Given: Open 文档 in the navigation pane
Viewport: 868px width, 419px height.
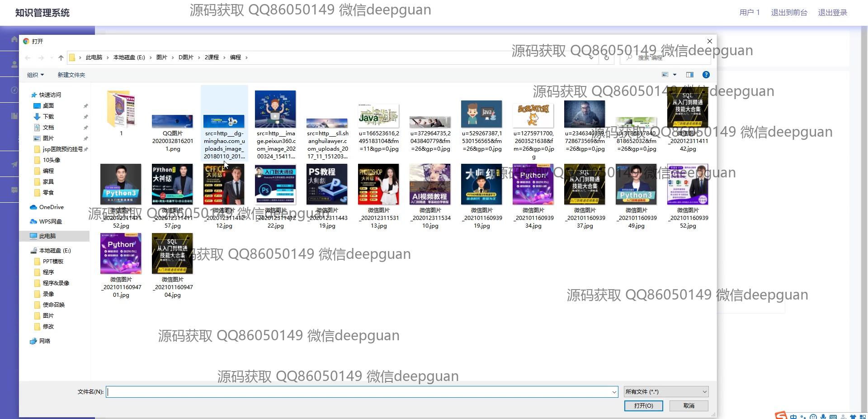Looking at the screenshot, I should click(48, 127).
